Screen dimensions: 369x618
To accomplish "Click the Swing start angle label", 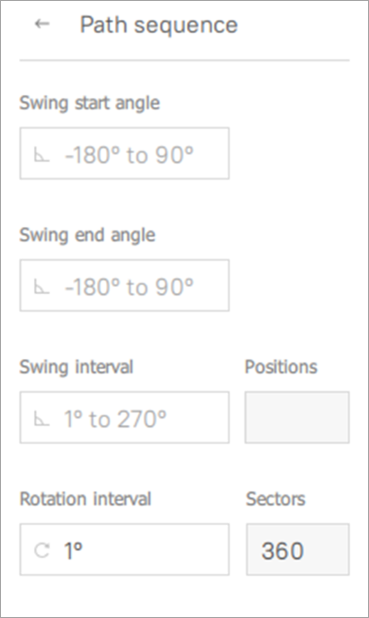I will pyautogui.click(x=89, y=103).
